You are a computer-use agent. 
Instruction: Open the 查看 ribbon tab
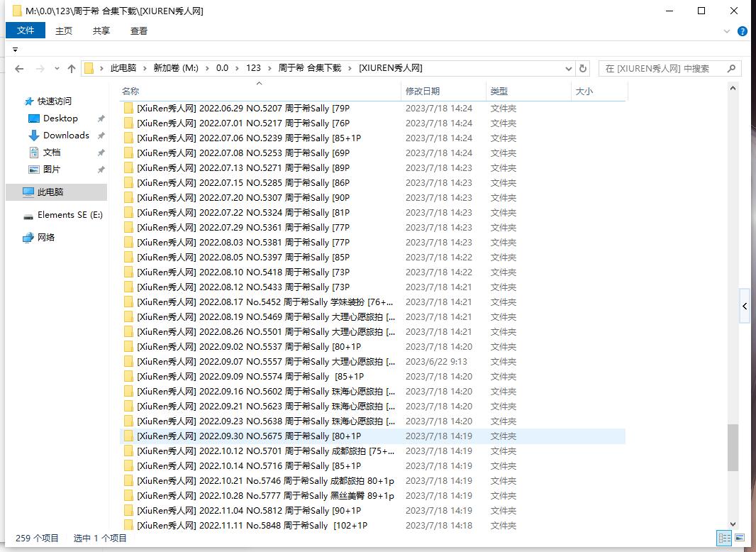pyautogui.click(x=139, y=31)
